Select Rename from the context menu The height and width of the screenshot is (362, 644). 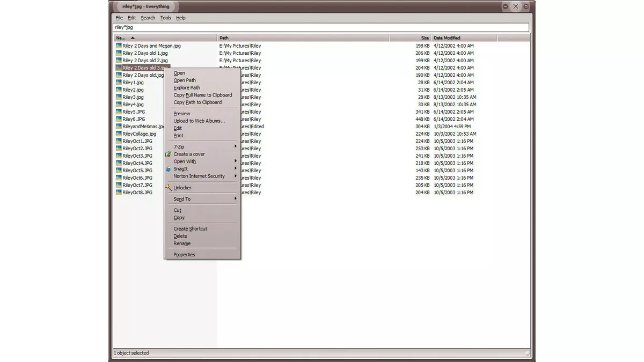coord(181,243)
